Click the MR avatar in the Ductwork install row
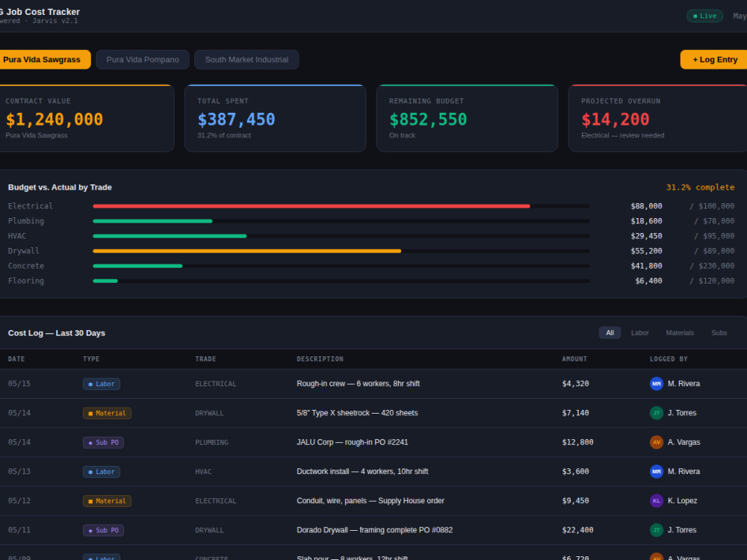 657,471
